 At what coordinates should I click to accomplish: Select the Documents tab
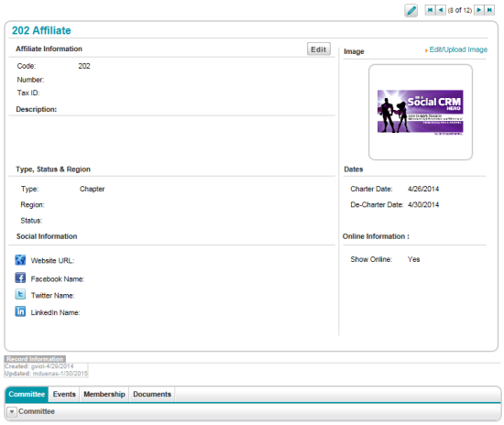[x=152, y=394]
